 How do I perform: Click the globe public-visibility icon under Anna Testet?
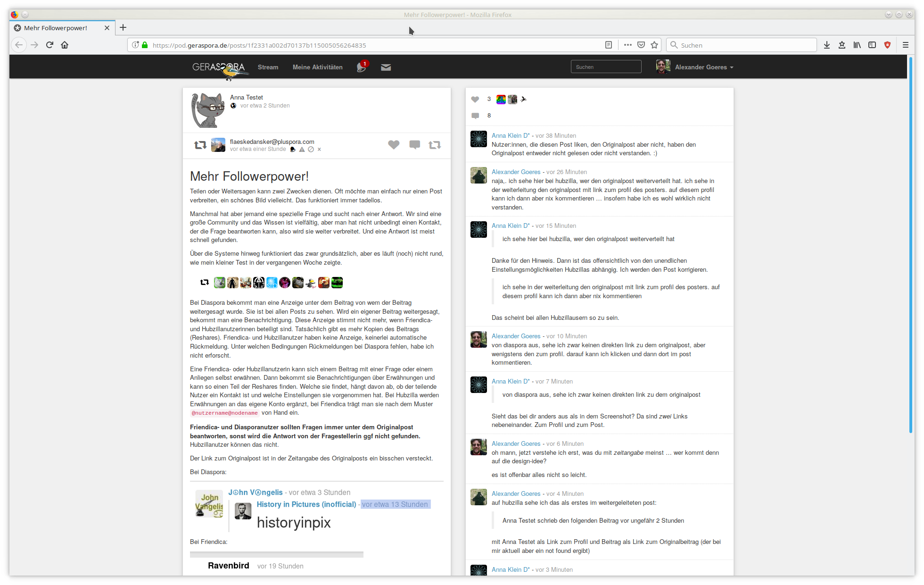[233, 106]
